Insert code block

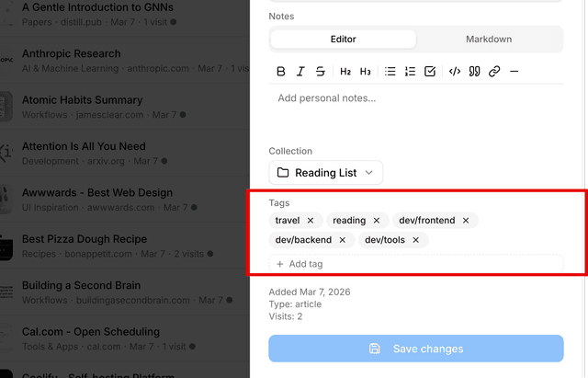455,72
